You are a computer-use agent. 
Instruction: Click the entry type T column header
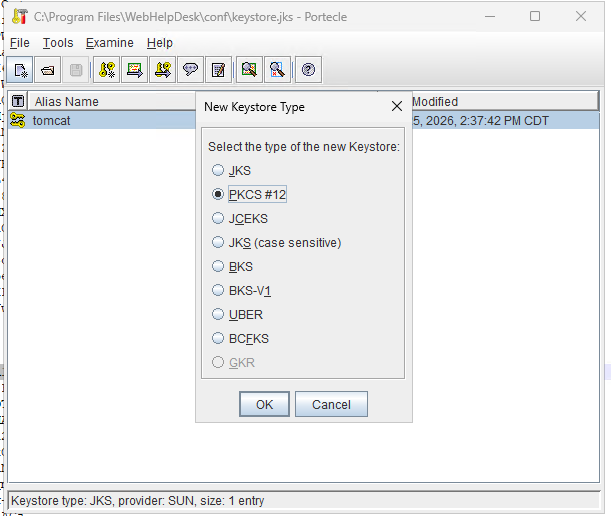point(18,101)
